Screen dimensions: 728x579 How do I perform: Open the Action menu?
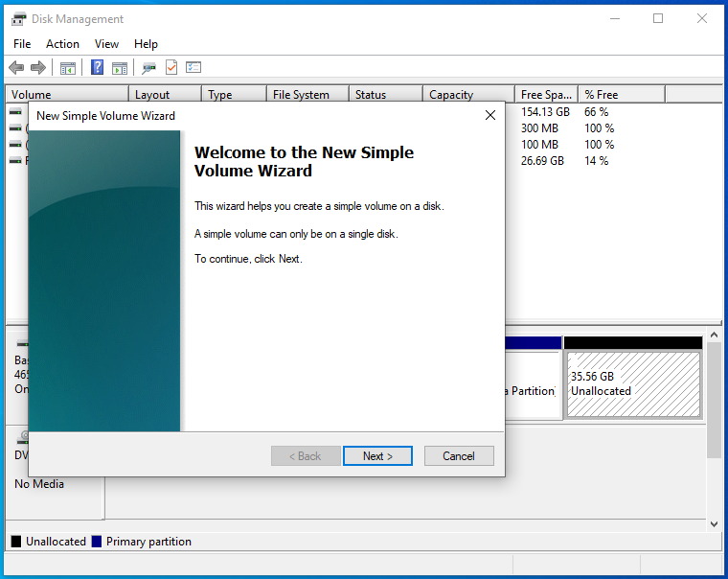[62, 44]
